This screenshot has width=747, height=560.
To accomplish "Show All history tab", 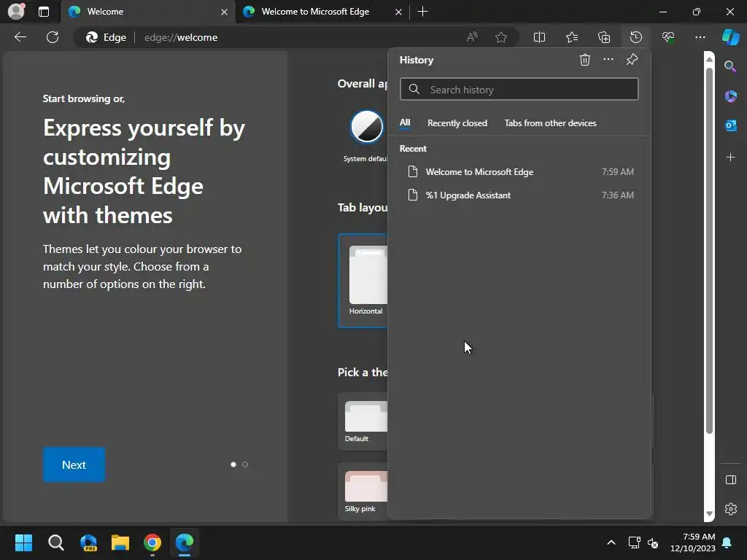I will click(405, 122).
